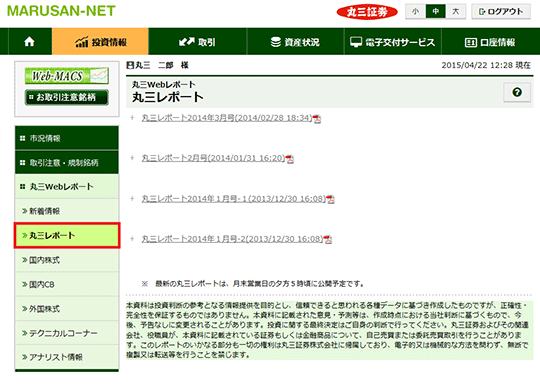Screen dimensions: 540x386
Task: Select 丸三レポート in sidebar
Action: pyautogui.click(x=67, y=235)
